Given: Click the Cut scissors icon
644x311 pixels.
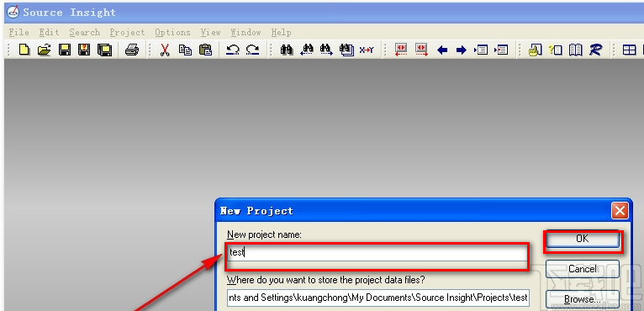Looking at the screenshot, I should click(165, 50).
